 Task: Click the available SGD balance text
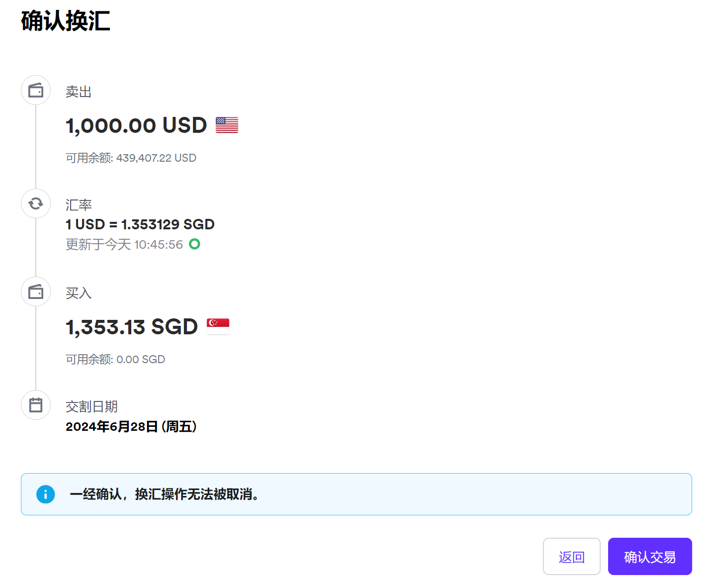click(115, 359)
